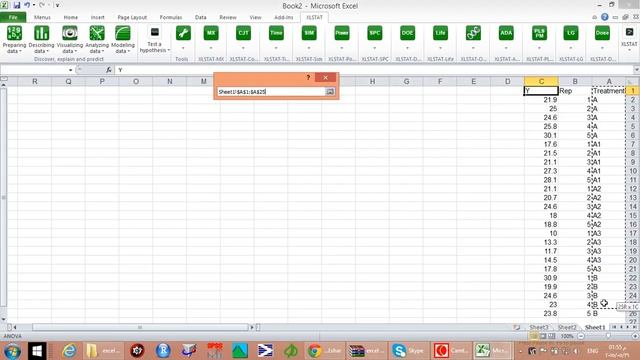Open the Visualizing data menu icon
640x360 pixels.
[69, 33]
